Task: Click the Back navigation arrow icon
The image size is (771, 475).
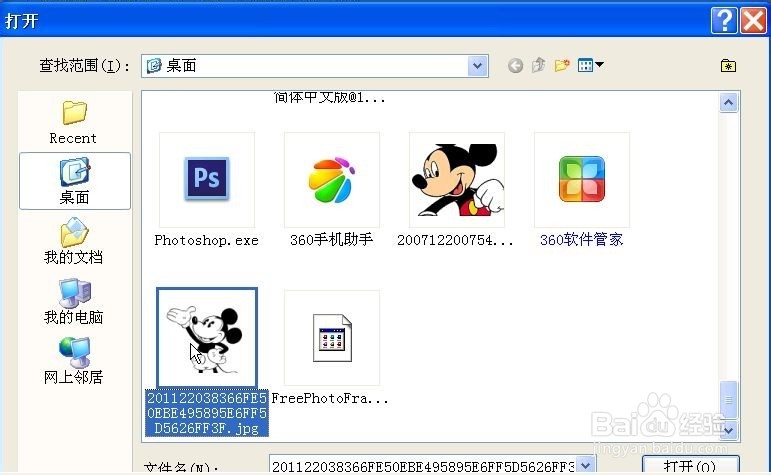Action: click(515, 65)
